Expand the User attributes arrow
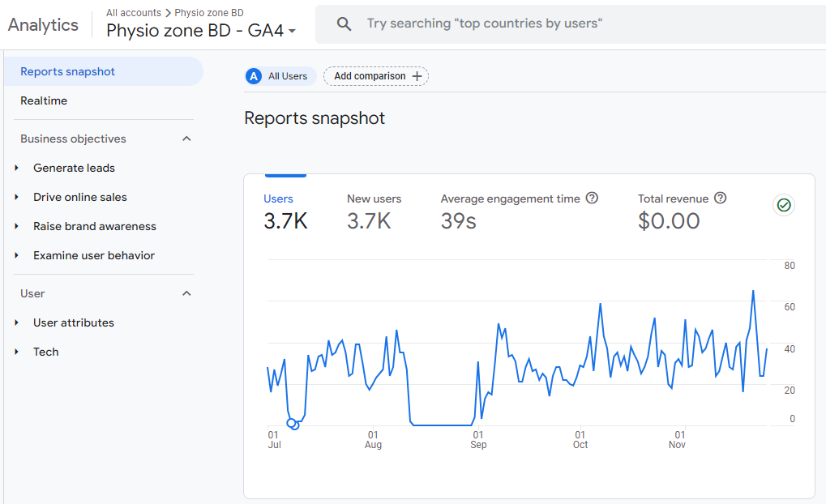826x504 pixels. coord(17,322)
